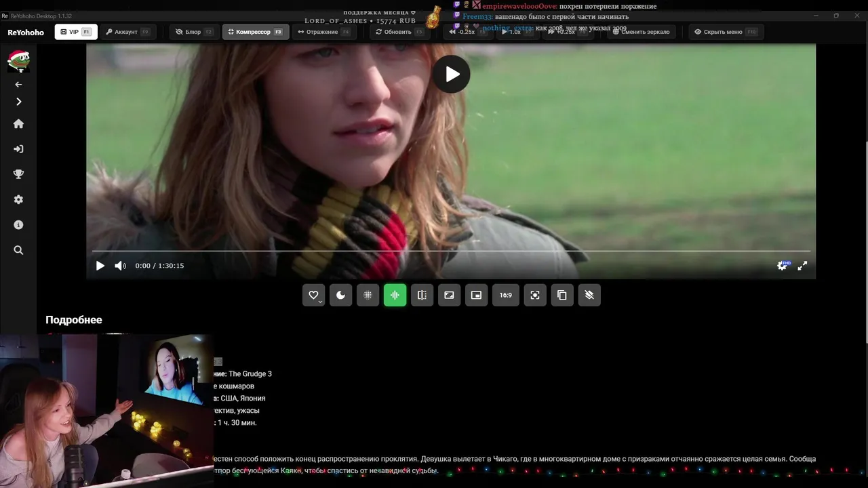
Task: Click The Grudge 3 title text
Action: pyautogui.click(x=250, y=374)
